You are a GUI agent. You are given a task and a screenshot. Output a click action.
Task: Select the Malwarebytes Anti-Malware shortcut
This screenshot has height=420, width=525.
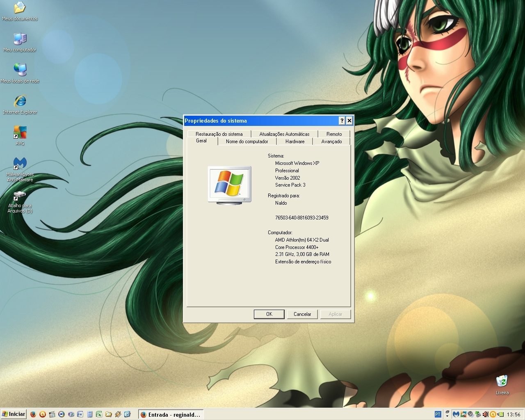click(x=20, y=169)
